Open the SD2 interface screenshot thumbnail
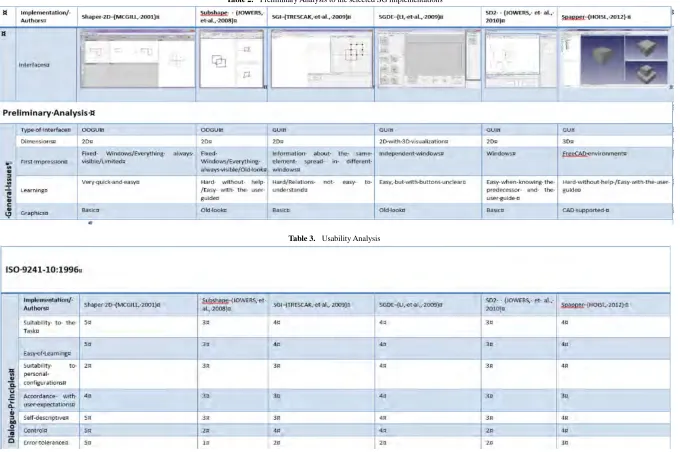This screenshot has height=452, width=680. pos(520,59)
